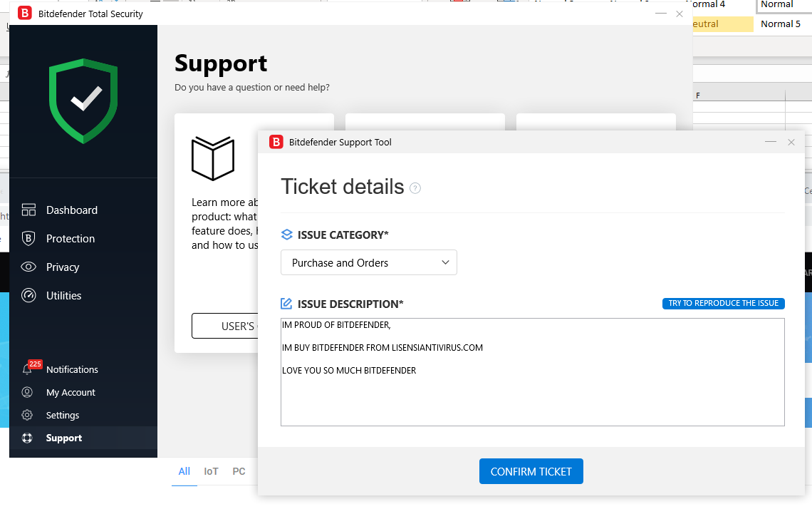Click the large green Bitdefender shield logo
812x509 pixels.
pos(83,100)
